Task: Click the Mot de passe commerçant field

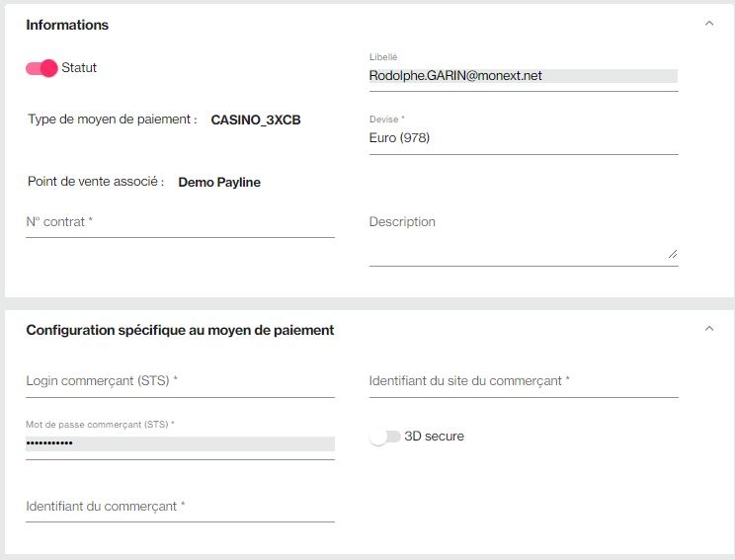Action: pos(180,443)
